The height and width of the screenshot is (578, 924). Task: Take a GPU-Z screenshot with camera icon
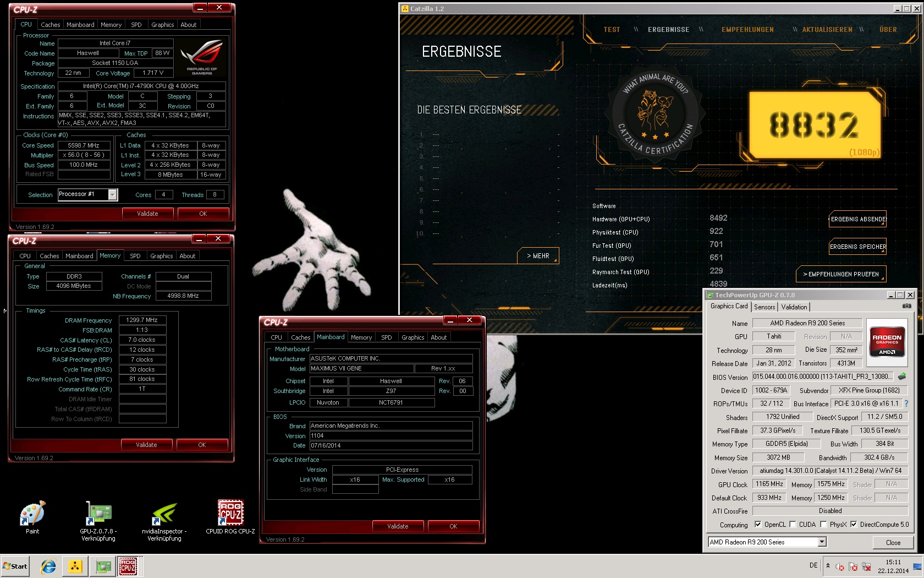(907, 306)
